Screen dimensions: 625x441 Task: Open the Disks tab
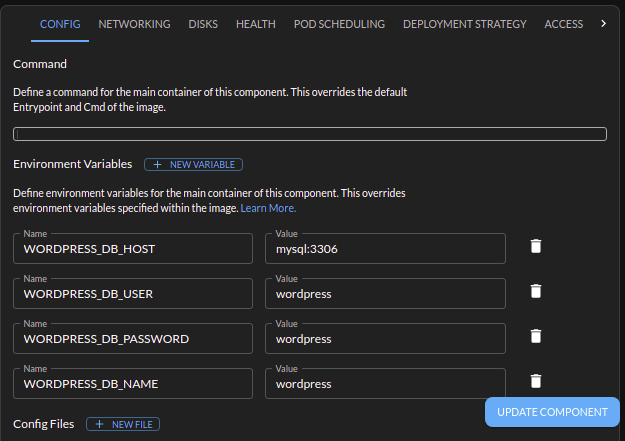(203, 24)
